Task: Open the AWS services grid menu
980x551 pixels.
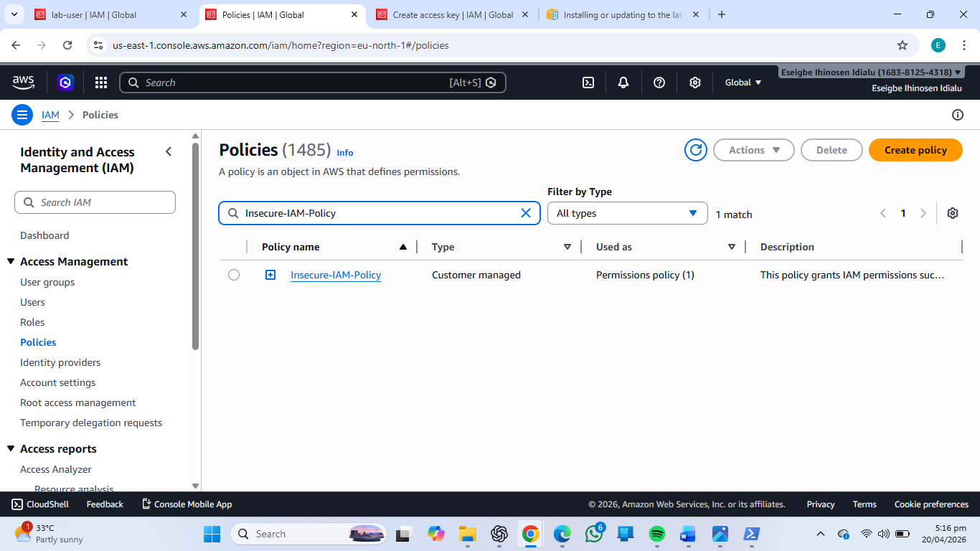Action: [x=101, y=83]
